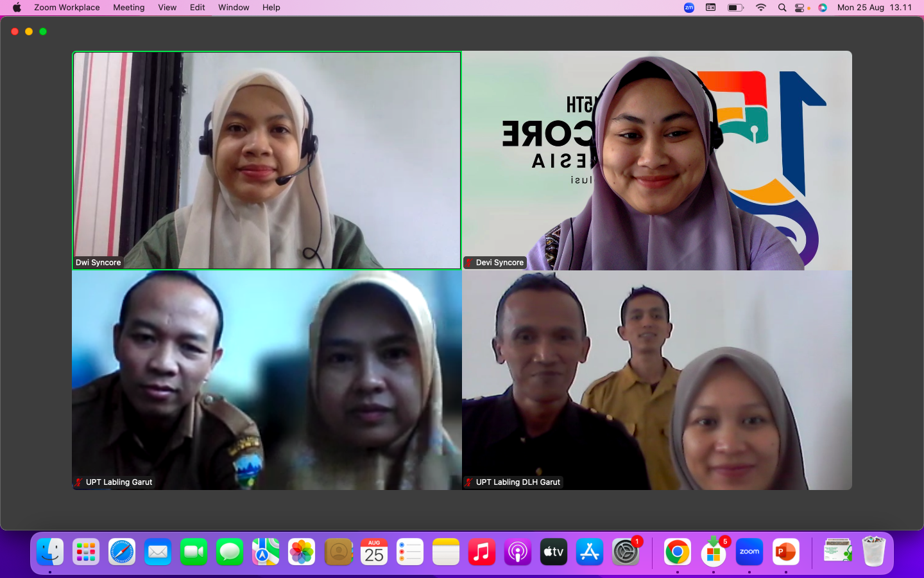
Task: Open PowerPoint from the dock
Action: click(x=785, y=552)
